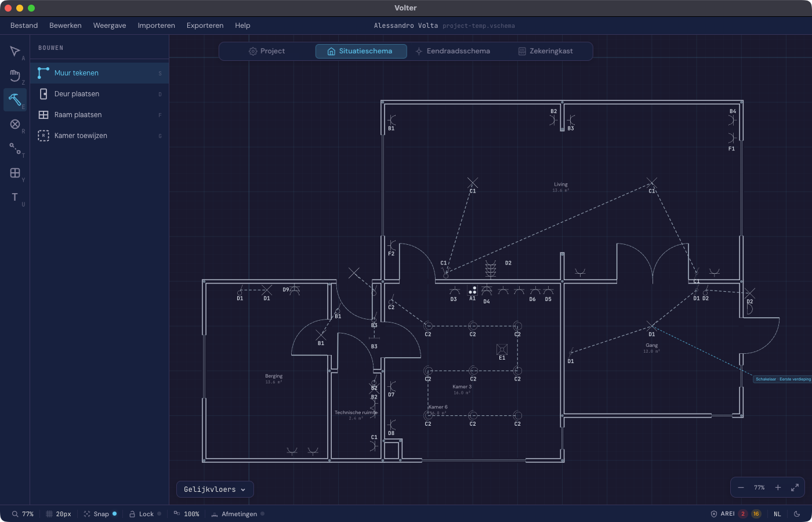The image size is (812, 522).
Task: Toggle Afmetingen in the status bar
Action: point(238,514)
